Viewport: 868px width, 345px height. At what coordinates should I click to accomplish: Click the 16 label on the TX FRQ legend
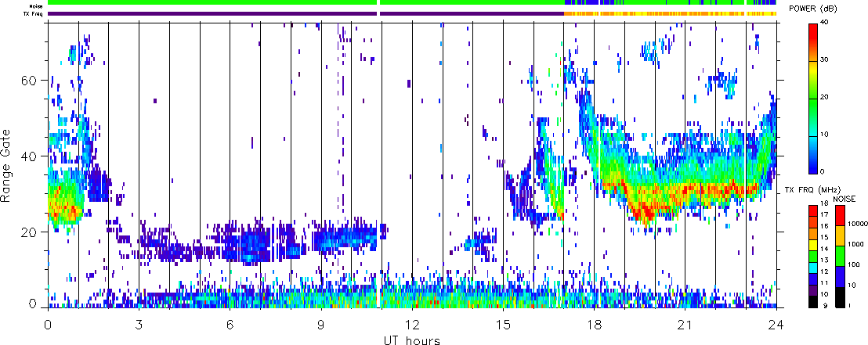tap(824, 226)
